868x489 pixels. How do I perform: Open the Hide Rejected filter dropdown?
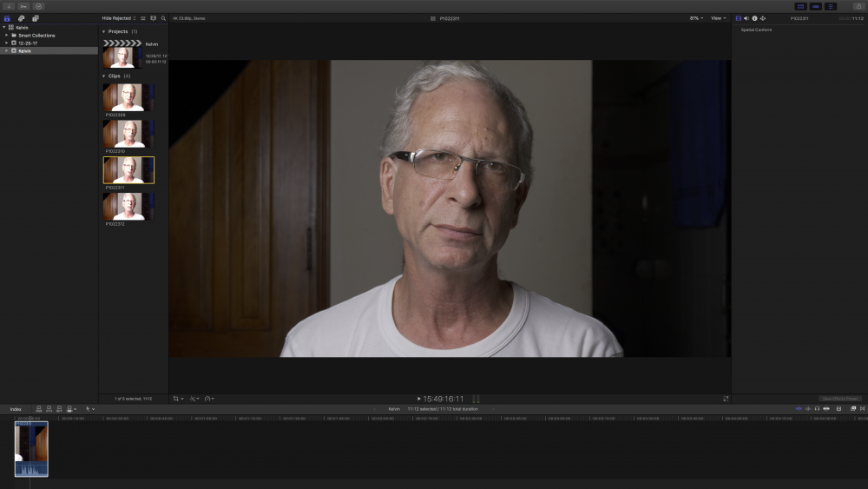[x=118, y=18]
